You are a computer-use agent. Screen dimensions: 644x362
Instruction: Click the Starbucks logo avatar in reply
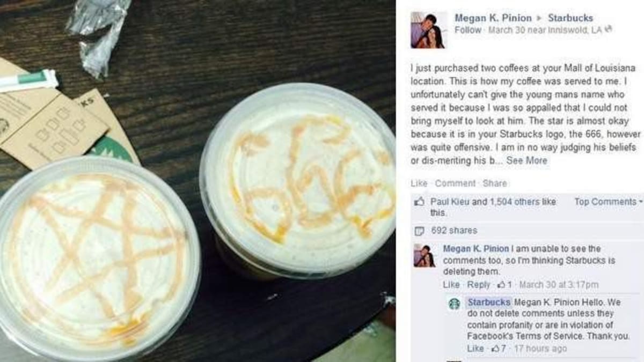tap(455, 304)
